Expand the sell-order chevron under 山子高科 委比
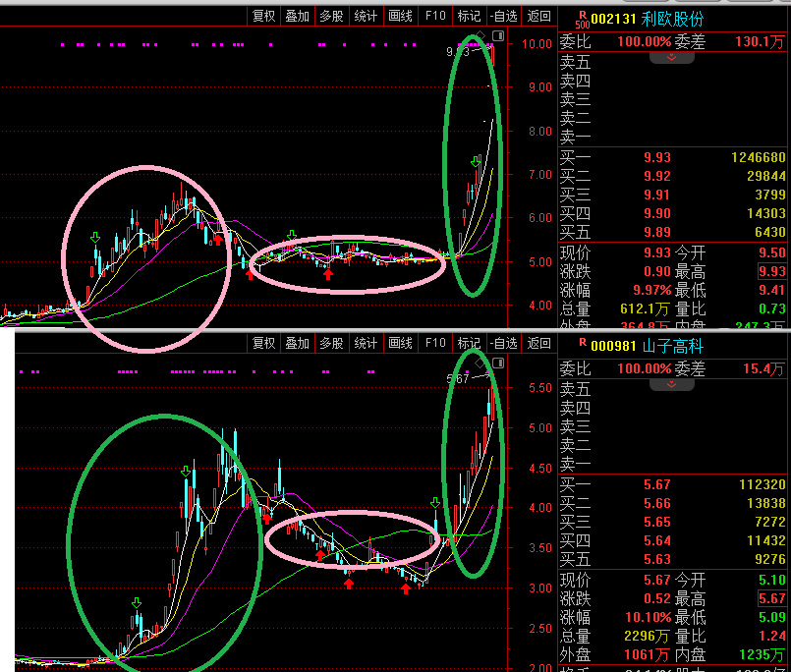This screenshot has width=791, height=672. click(671, 384)
